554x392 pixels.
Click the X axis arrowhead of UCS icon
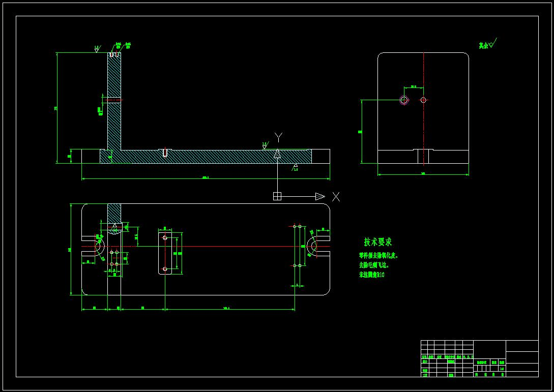coord(320,196)
